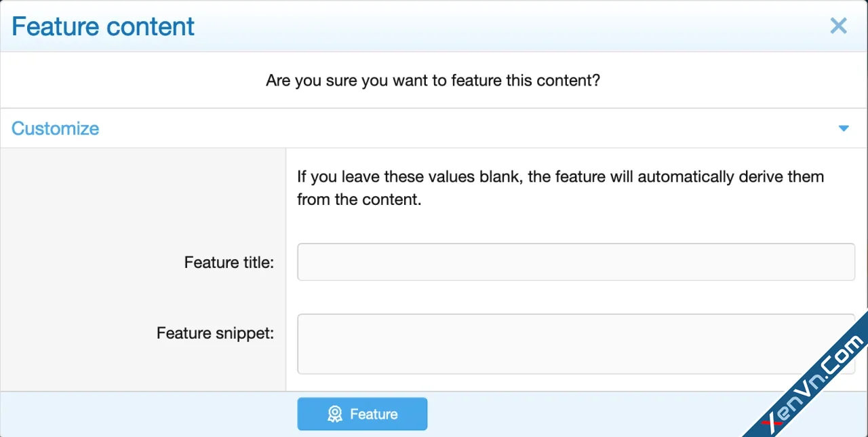
Task: Focus the empty Feature title input box
Action: coord(576,262)
